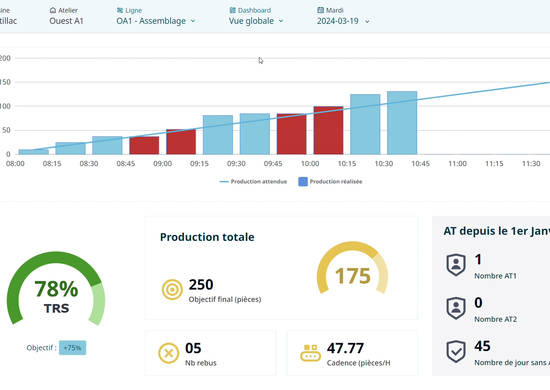550x390 pixels.
Task: Toggle Production réalisée series in legend
Action: click(x=330, y=181)
